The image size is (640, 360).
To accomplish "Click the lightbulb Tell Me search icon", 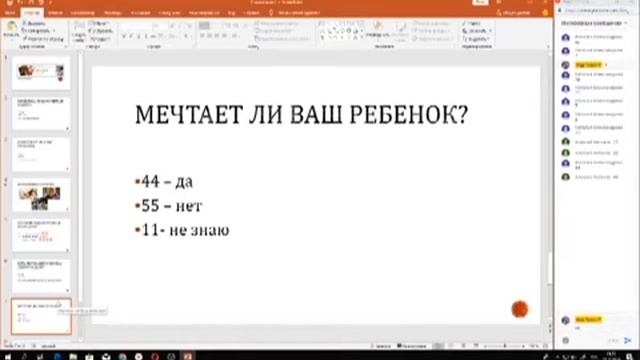I will point(271,13).
